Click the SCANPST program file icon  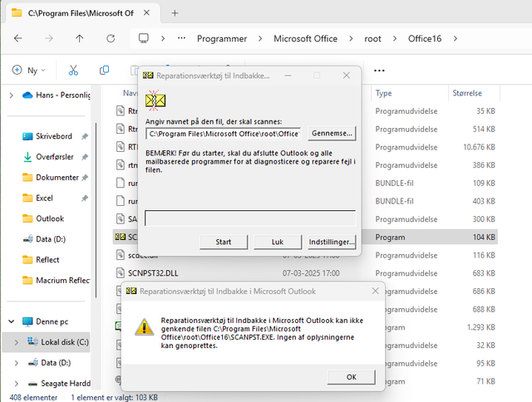120,237
